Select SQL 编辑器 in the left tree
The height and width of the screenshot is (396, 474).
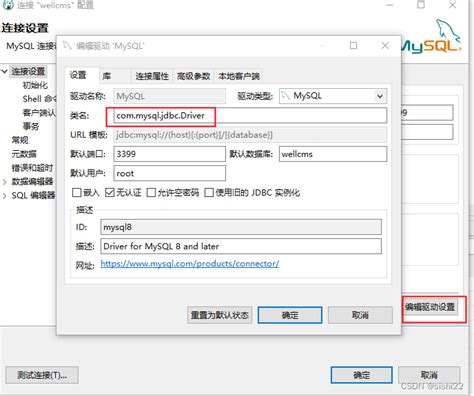(33, 195)
